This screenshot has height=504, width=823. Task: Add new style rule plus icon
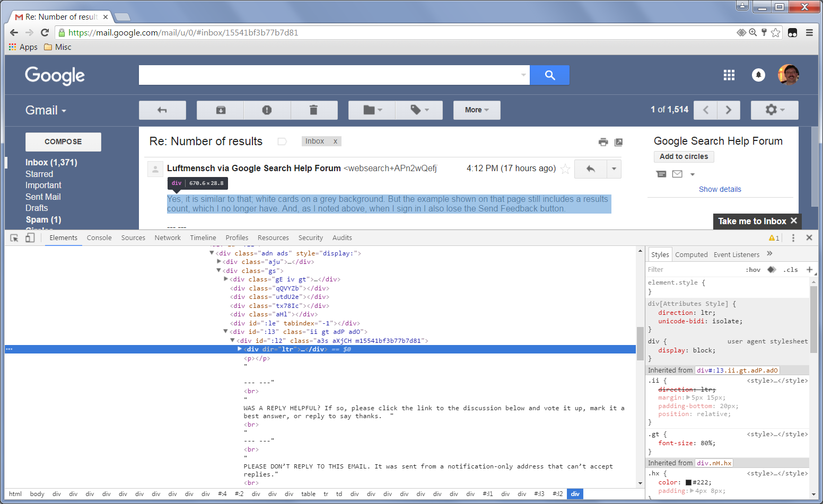tap(809, 269)
